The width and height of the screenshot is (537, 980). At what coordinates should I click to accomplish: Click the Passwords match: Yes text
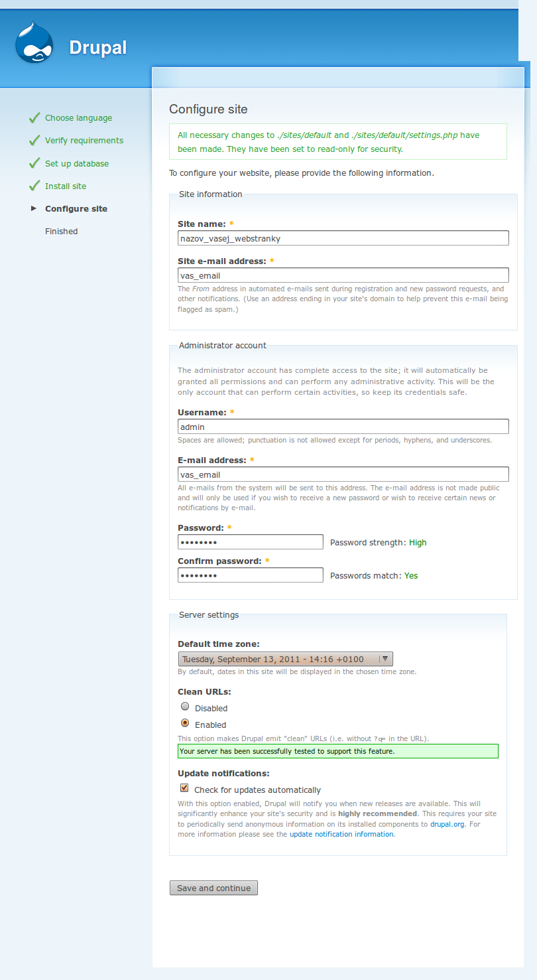coord(374,576)
